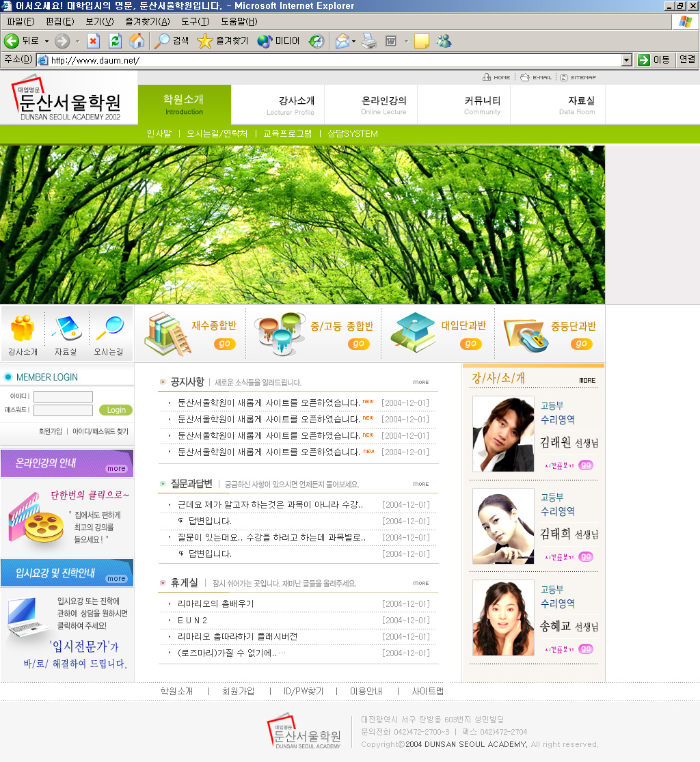Click the Print icon in the toolbar
Viewport: 700px width, 762px height.
tap(369, 41)
